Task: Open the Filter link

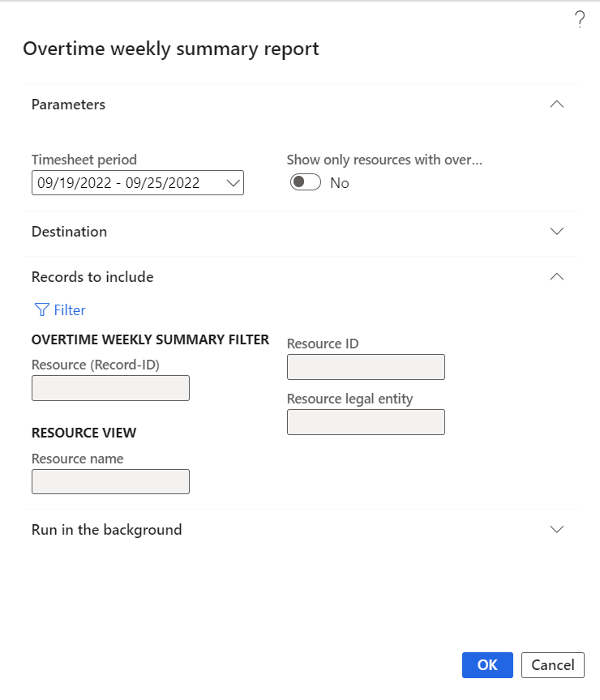Action: [70, 310]
